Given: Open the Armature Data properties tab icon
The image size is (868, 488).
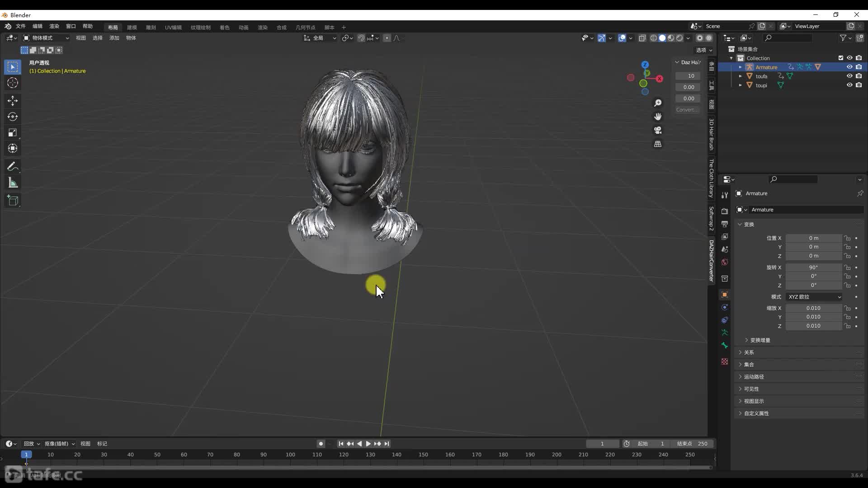Looking at the screenshot, I should coord(725,333).
